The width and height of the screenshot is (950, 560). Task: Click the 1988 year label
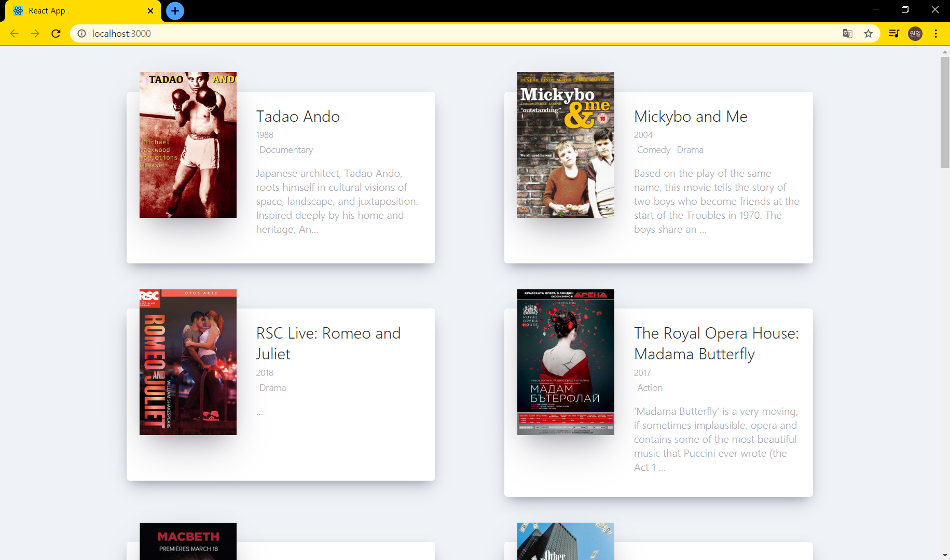265,135
